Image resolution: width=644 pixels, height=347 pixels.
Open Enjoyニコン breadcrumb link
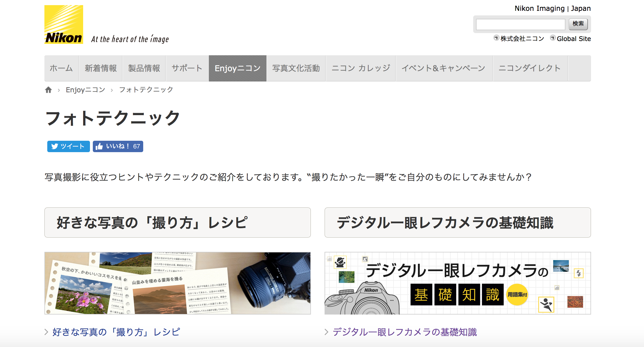point(85,90)
